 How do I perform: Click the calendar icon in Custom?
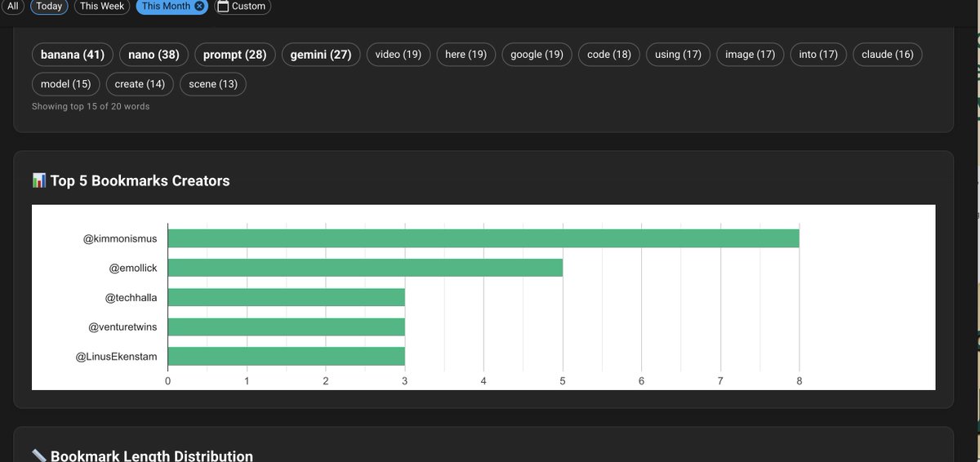222,6
